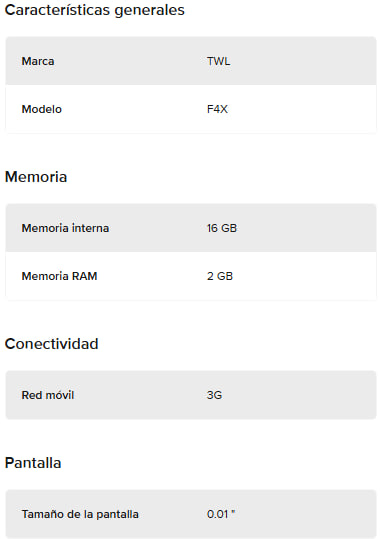Select the Memoria interna label
Screen dimensions: 380x539
pyautogui.click(x=65, y=228)
